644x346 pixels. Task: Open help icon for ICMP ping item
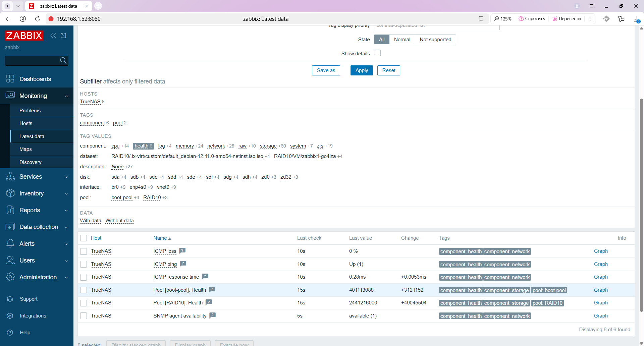[x=183, y=264]
